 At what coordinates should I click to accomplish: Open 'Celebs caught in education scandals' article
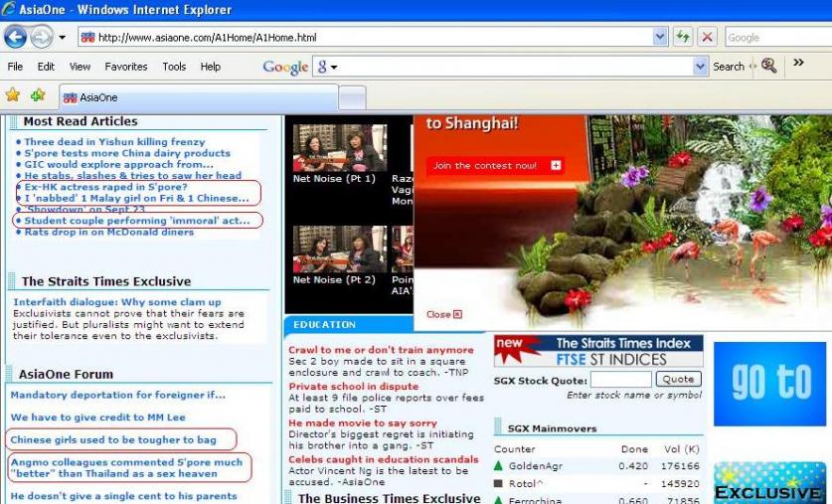tap(384, 459)
